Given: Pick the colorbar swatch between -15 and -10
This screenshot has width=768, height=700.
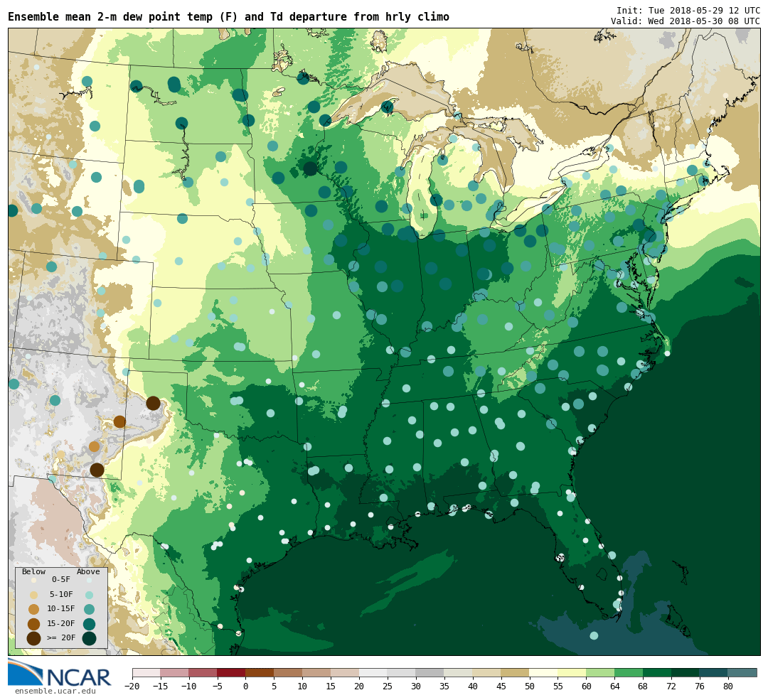Looking at the screenshot, I should tap(175, 672).
